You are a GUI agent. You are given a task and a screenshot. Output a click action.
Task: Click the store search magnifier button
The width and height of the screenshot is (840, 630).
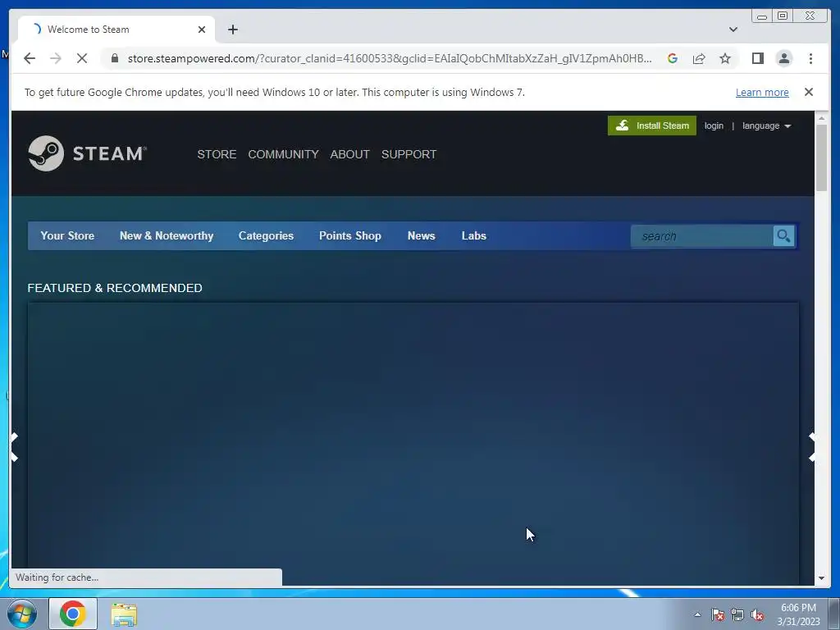[783, 235]
